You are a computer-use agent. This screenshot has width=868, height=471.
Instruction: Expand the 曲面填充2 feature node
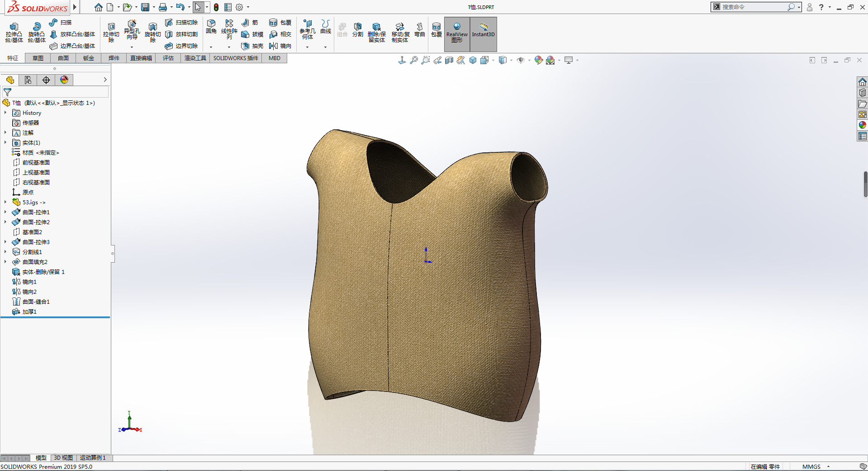coord(5,262)
